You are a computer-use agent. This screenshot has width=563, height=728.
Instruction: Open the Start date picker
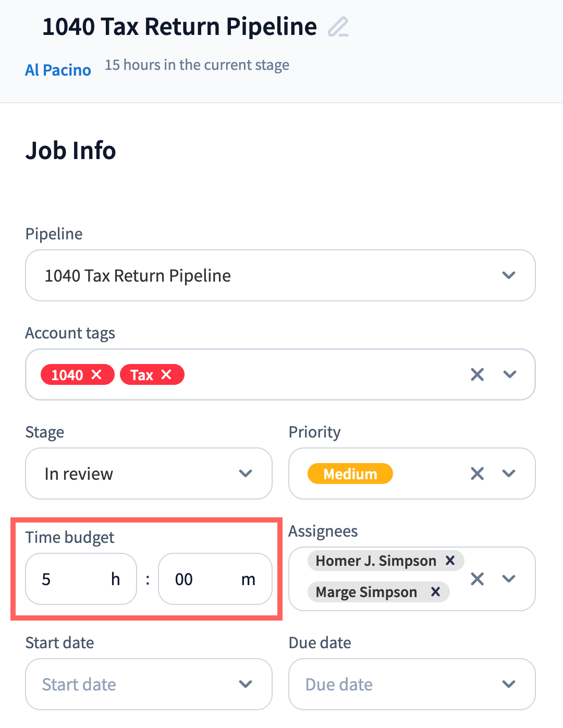[149, 684]
